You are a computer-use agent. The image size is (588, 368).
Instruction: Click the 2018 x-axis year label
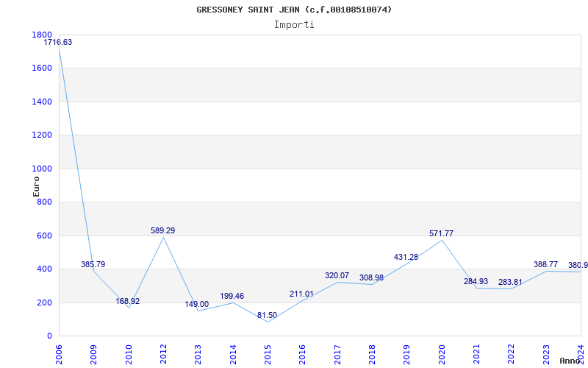coord(373,355)
